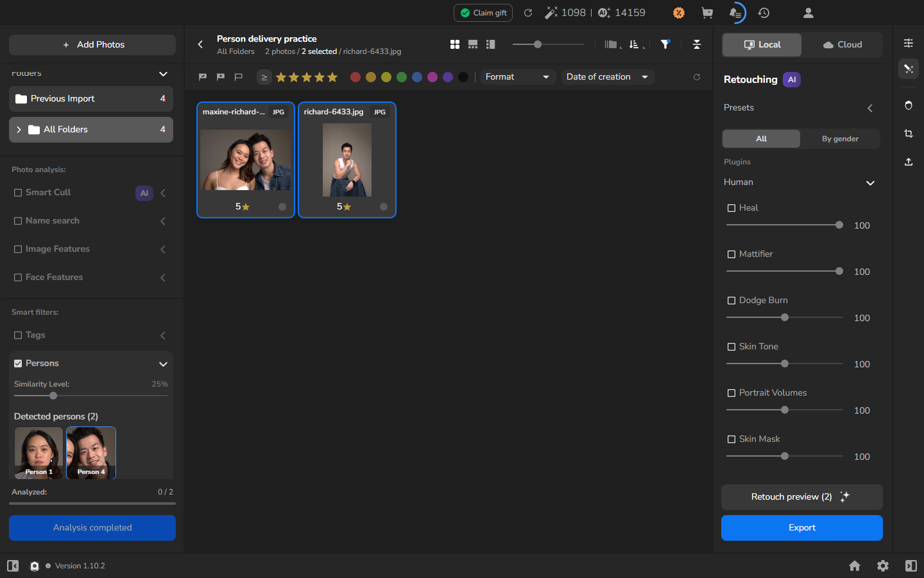
Task: Switch to grid thumbnail view
Action: coord(455,44)
